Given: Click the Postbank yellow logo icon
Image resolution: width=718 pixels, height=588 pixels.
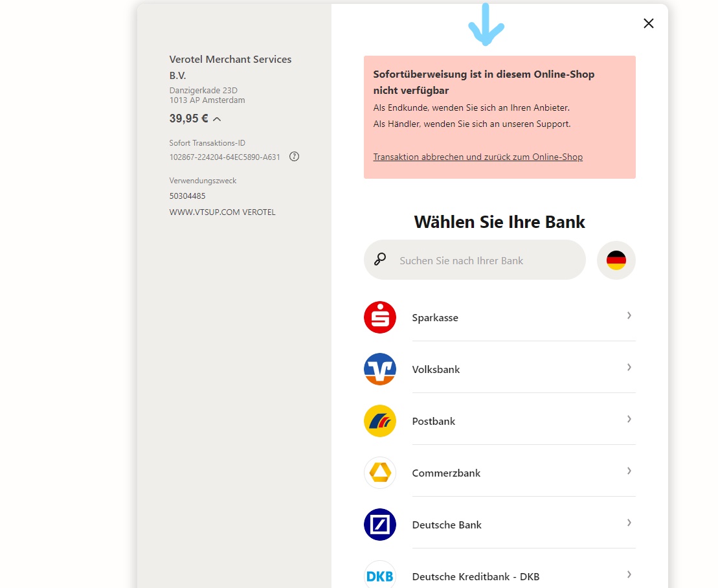Looking at the screenshot, I should coord(380,421).
